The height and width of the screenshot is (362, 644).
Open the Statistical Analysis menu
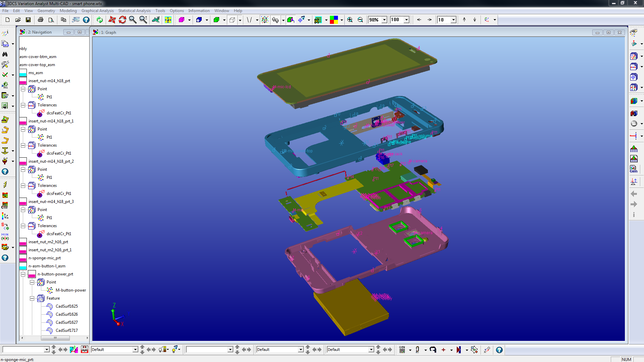coord(134,11)
